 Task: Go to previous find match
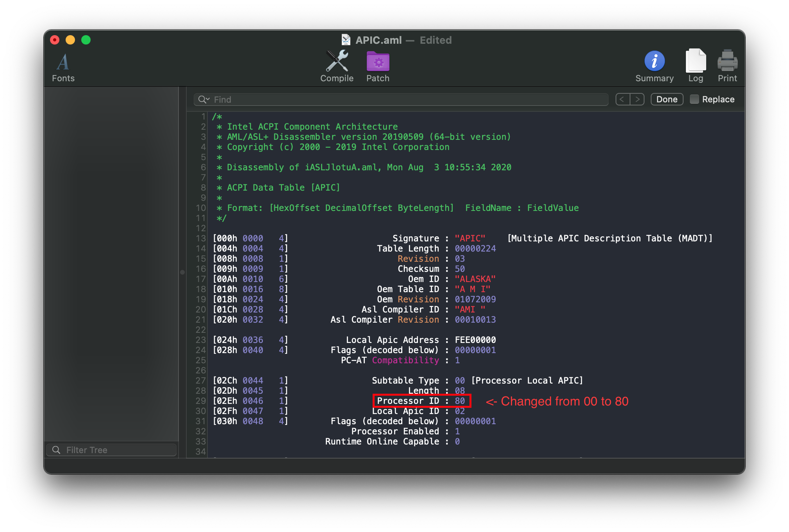(x=623, y=99)
